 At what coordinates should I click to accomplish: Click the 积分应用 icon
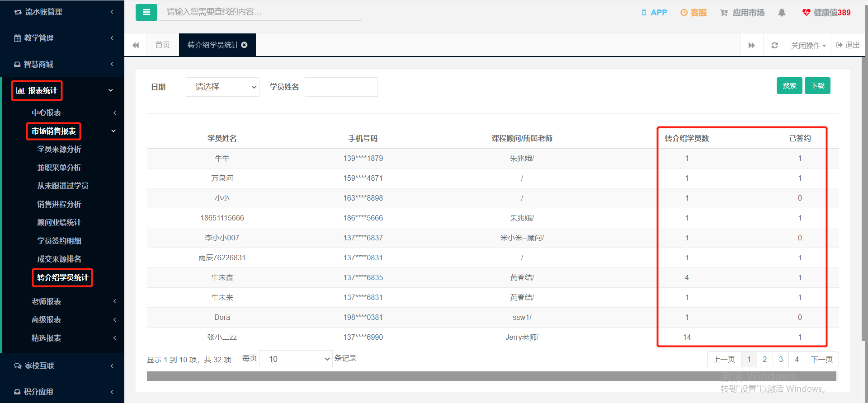pyautogui.click(x=17, y=392)
